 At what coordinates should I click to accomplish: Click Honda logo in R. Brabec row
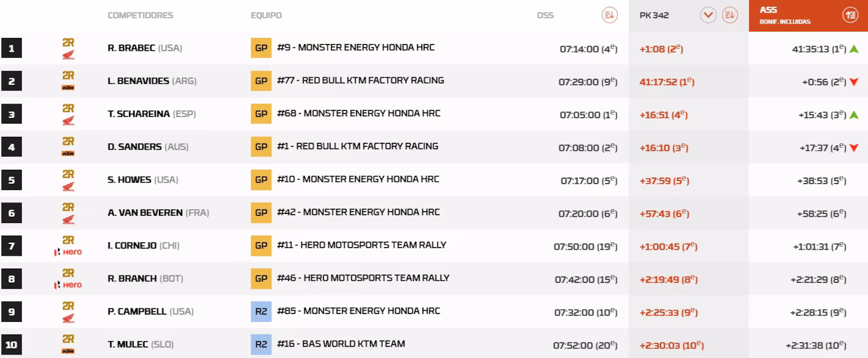point(68,55)
